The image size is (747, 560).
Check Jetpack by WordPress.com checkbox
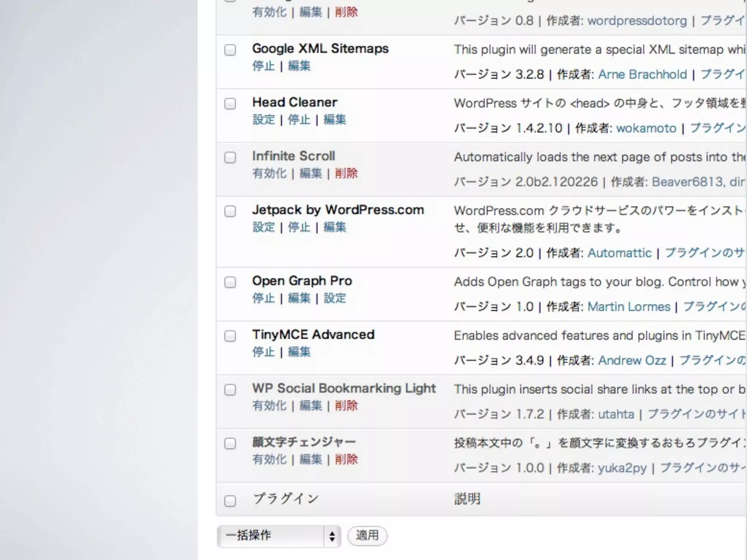230,211
